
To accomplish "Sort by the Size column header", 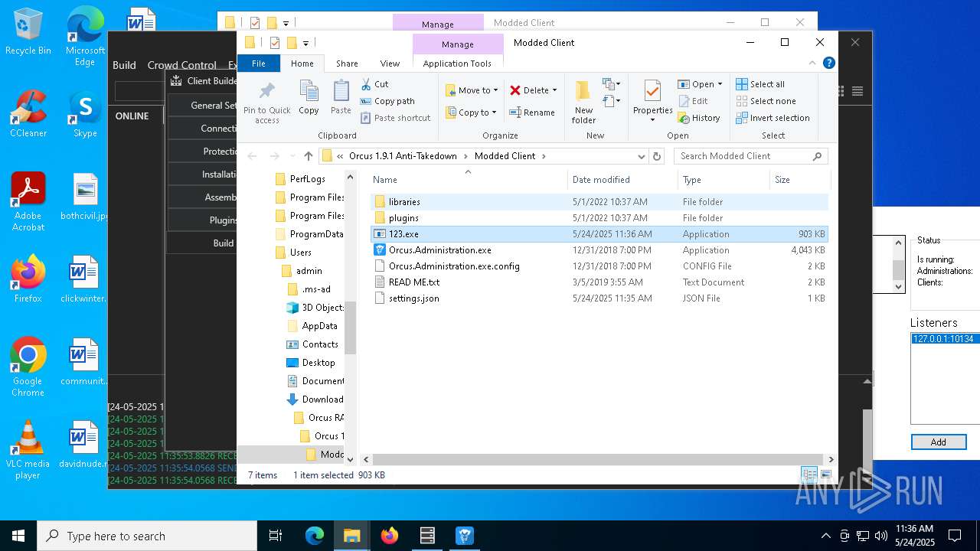I will coord(799,180).
